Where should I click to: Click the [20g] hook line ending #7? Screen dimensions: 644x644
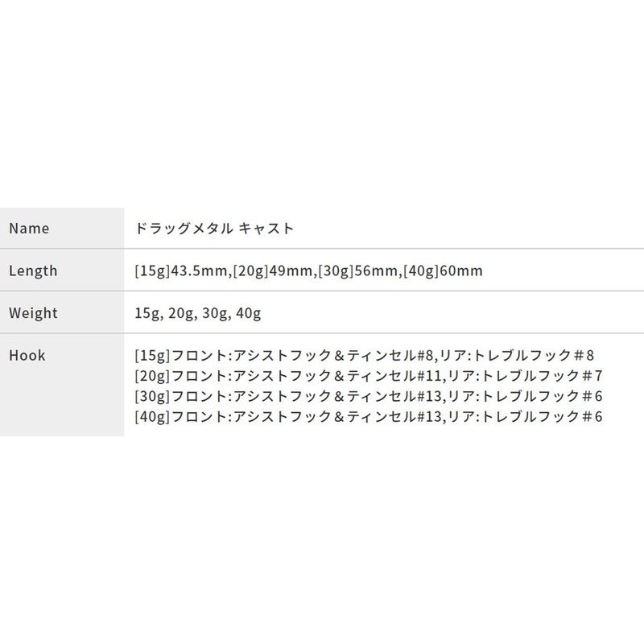(x=369, y=376)
